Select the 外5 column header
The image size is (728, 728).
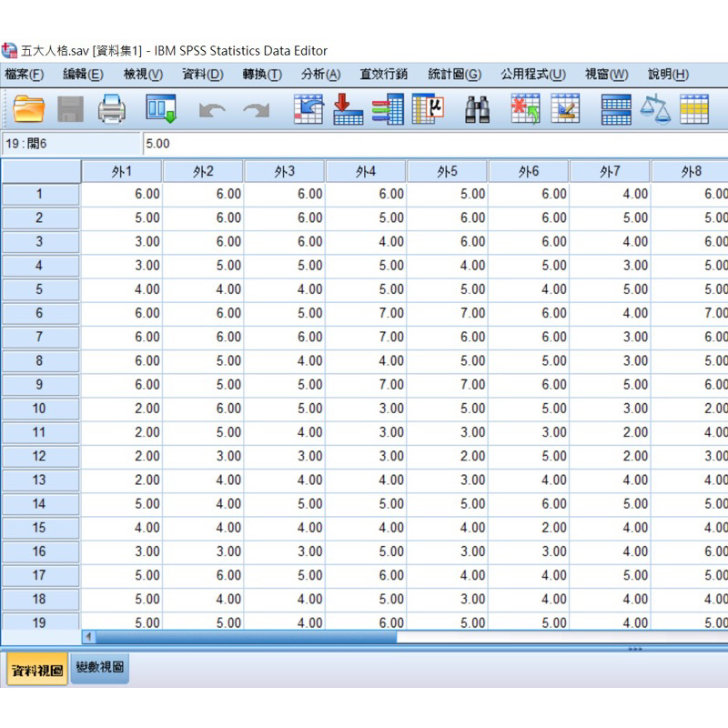coord(447,172)
